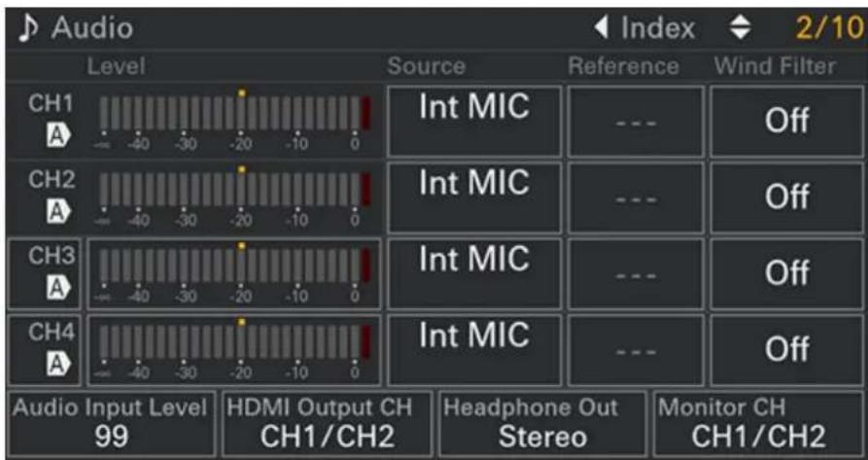Change Headphone Out Stereo setting
868x460 pixels.
click(542, 423)
